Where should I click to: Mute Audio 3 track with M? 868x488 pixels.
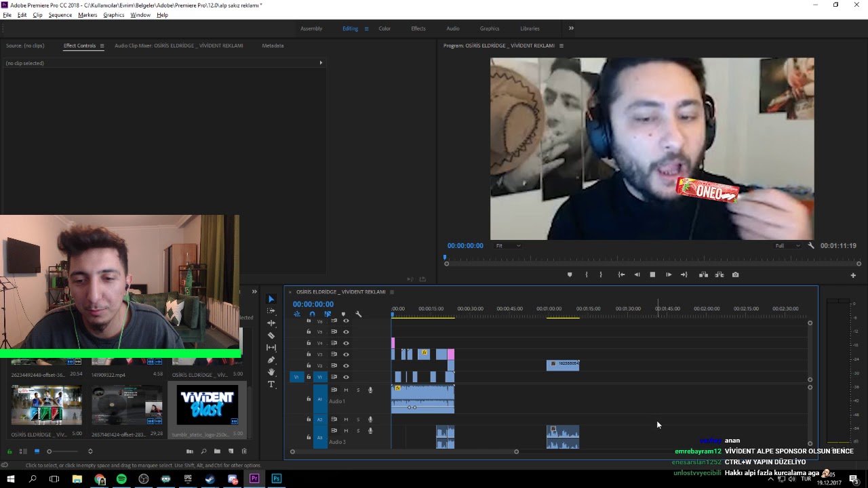click(x=346, y=430)
